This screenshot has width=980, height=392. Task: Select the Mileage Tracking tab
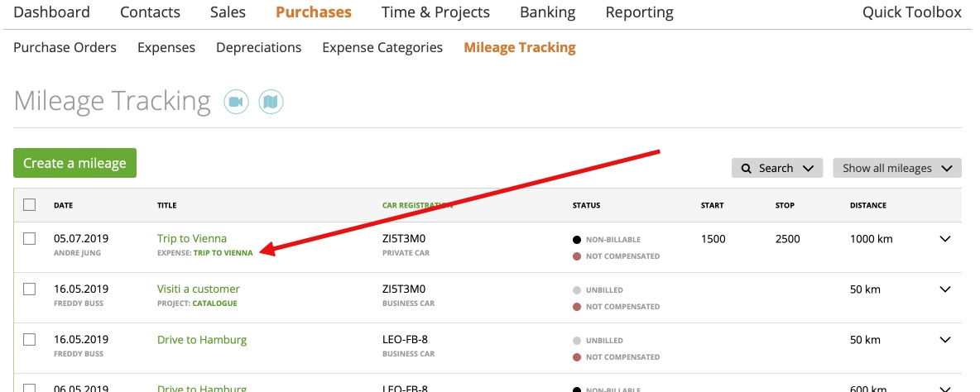point(519,47)
